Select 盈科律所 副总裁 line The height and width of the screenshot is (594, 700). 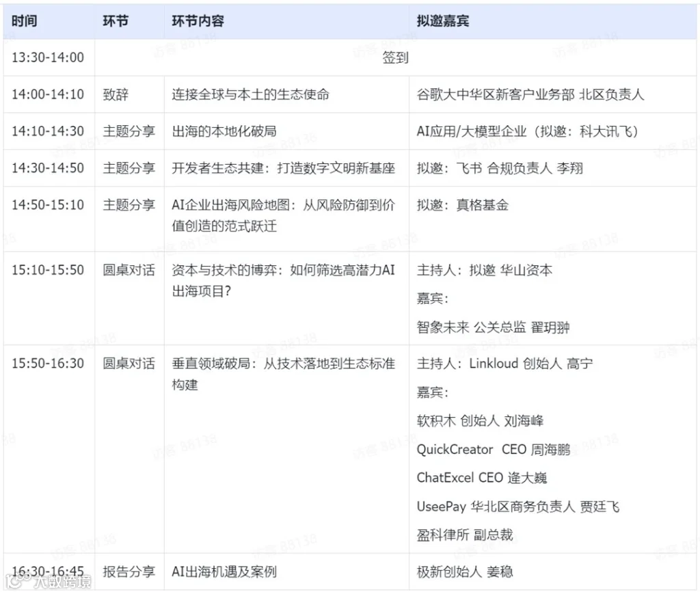tap(465, 535)
